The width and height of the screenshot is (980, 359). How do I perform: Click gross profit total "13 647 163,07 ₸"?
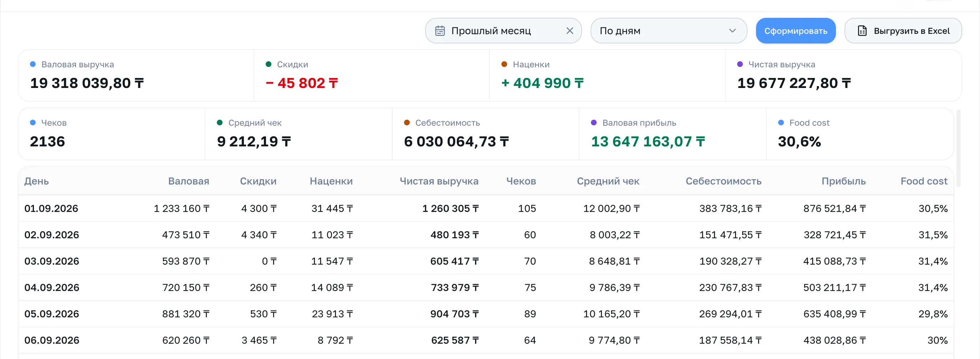(x=648, y=142)
